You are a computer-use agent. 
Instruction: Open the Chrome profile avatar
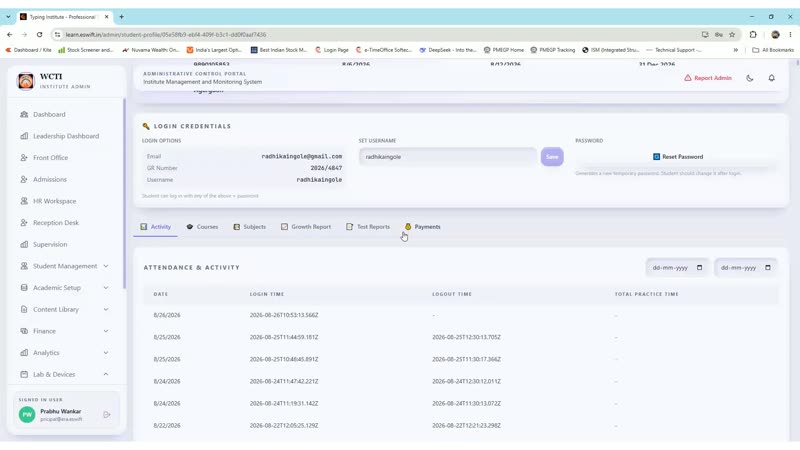[776, 35]
